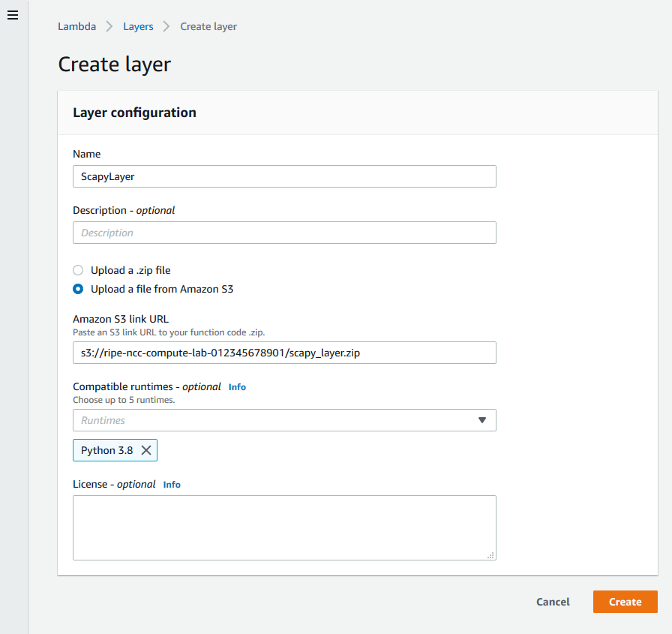Image resolution: width=672 pixels, height=634 pixels.
Task: Click the Create layer breadcrumb text
Action: point(208,26)
